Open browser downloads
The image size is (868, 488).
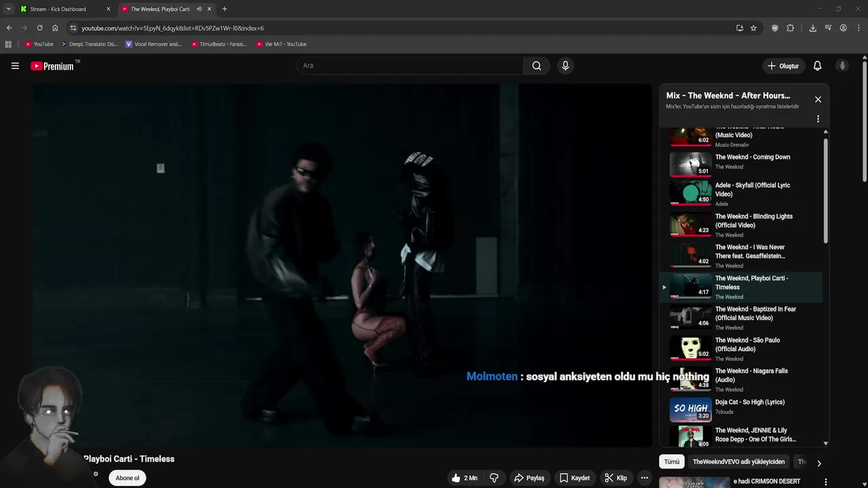pos(812,28)
